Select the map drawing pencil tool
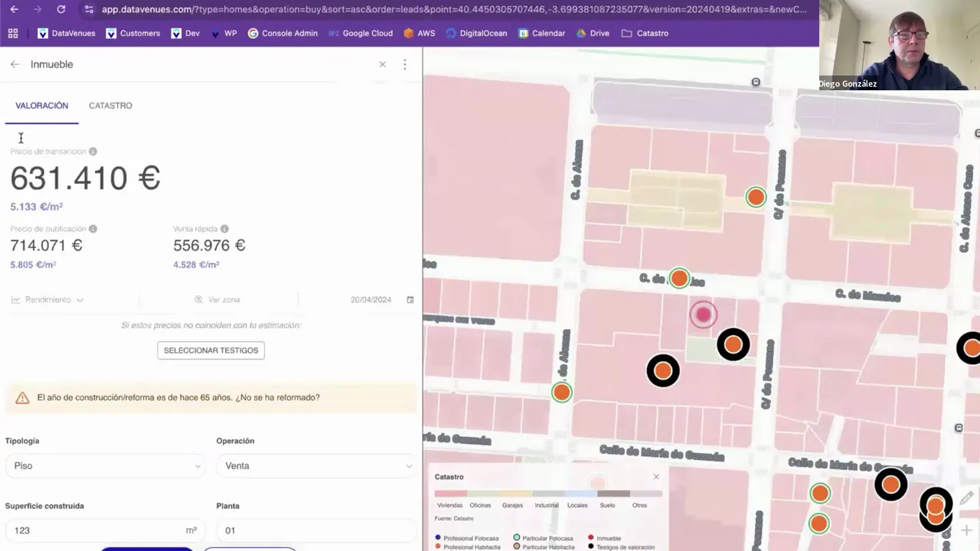The height and width of the screenshot is (551, 980). tap(966, 498)
